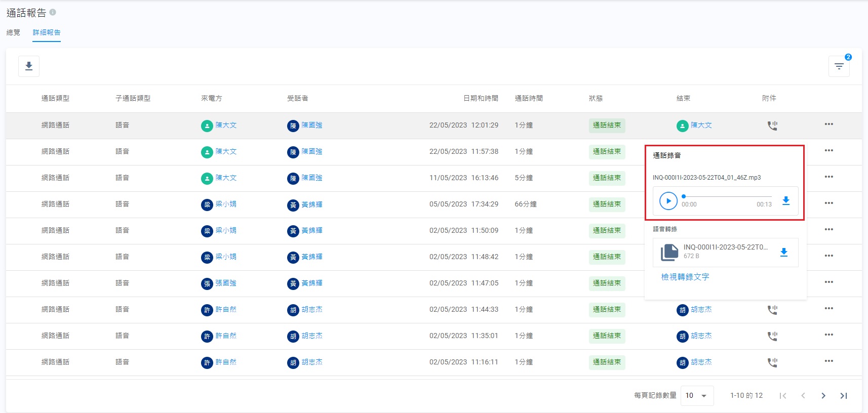Click the info icon beside 通話報告 title
This screenshot has height=413, width=868.
coord(53,12)
